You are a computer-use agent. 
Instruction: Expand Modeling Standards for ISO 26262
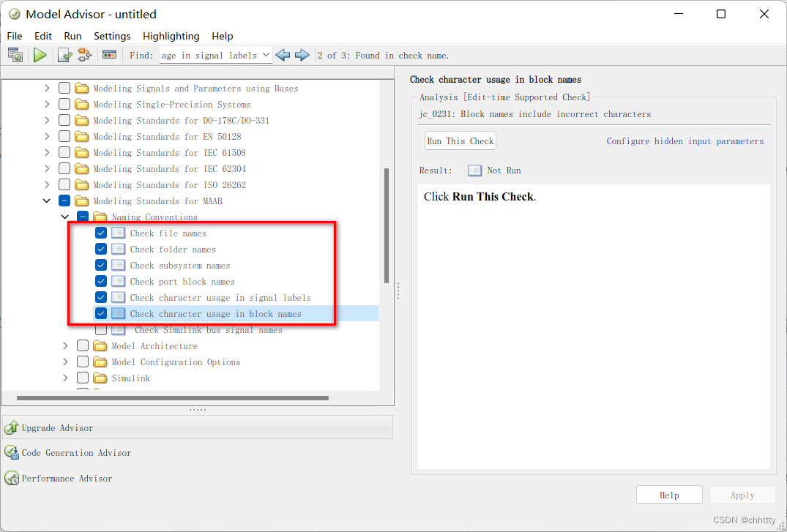click(x=47, y=184)
